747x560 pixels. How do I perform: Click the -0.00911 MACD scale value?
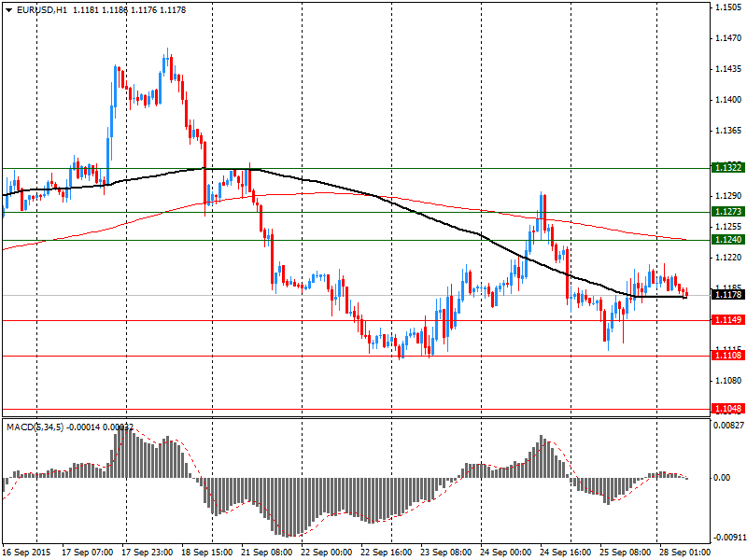pyautogui.click(x=729, y=538)
